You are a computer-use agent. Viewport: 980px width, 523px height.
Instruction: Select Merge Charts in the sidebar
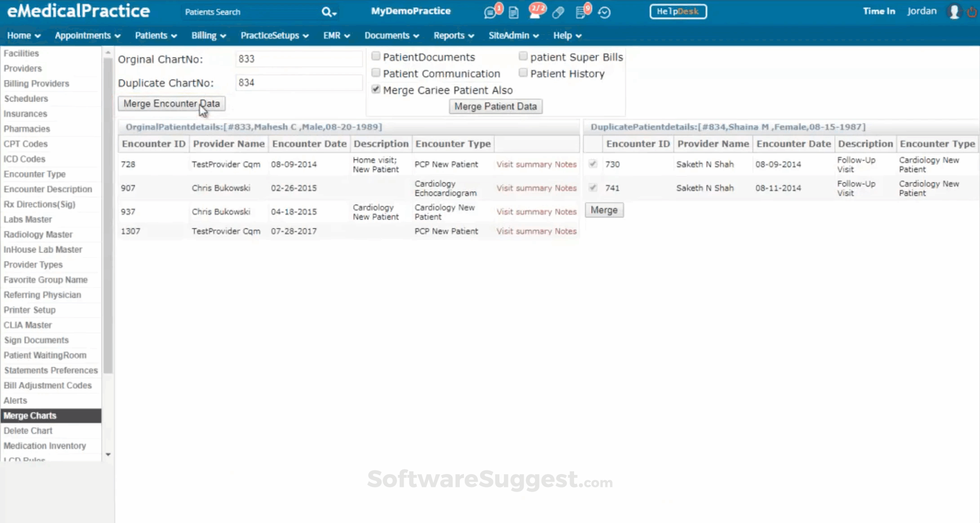tap(30, 415)
